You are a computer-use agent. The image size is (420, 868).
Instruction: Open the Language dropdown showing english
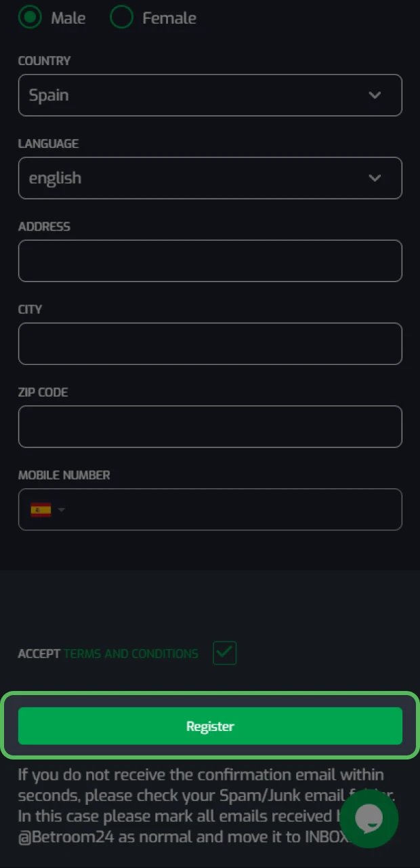(210, 178)
